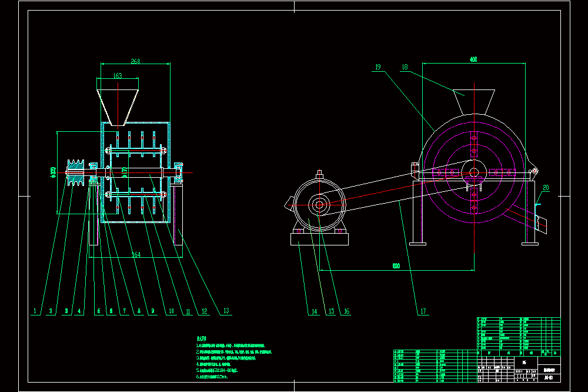Click the 268 width dimension label

coord(135,61)
